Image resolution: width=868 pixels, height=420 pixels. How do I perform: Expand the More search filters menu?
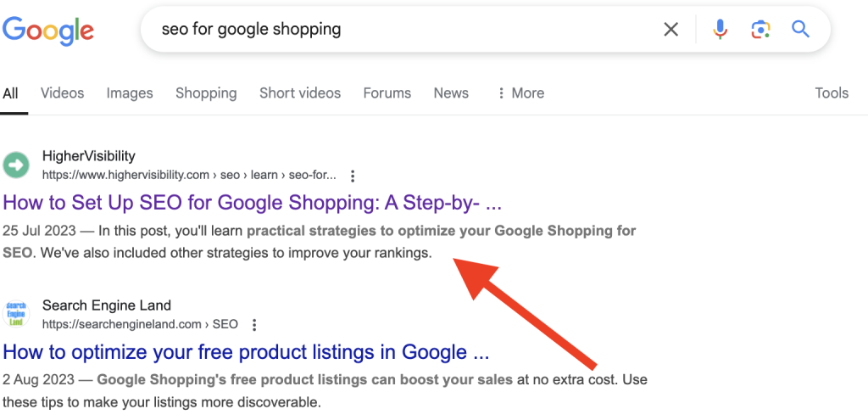pos(520,93)
